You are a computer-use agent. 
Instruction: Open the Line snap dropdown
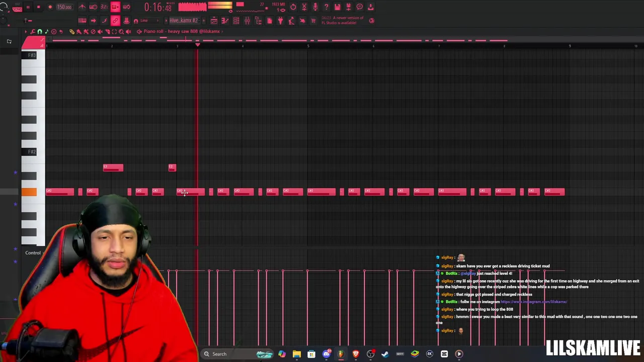(149, 21)
